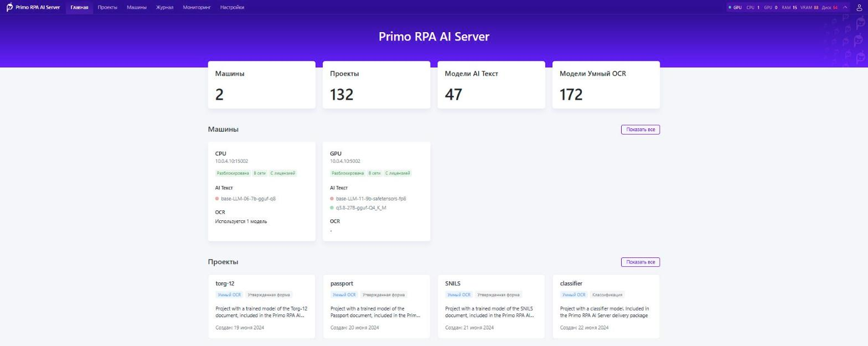Screen dimensions: 868x346
Task: Open the Главная menu tab
Action: click(x=79, y=7)
